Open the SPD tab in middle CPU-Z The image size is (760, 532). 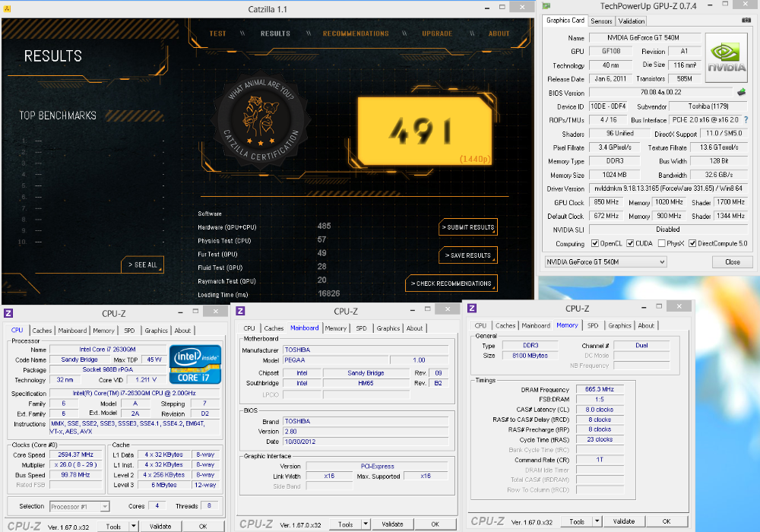coord(361,328)
